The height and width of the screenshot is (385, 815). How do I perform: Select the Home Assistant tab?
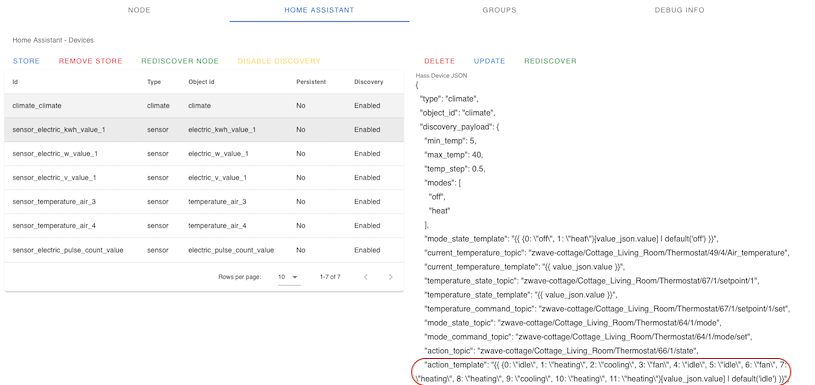point(319,10)
